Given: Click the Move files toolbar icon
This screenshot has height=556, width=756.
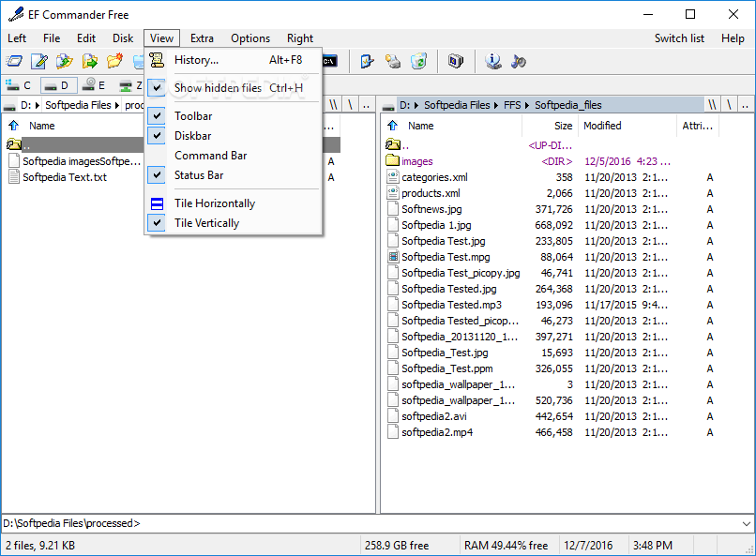Looking at the screenshot, I should 90,61.
